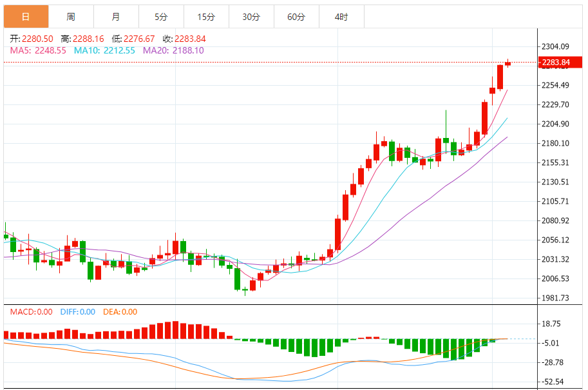Click the green candle with the longest upper wick

(446, 141)
